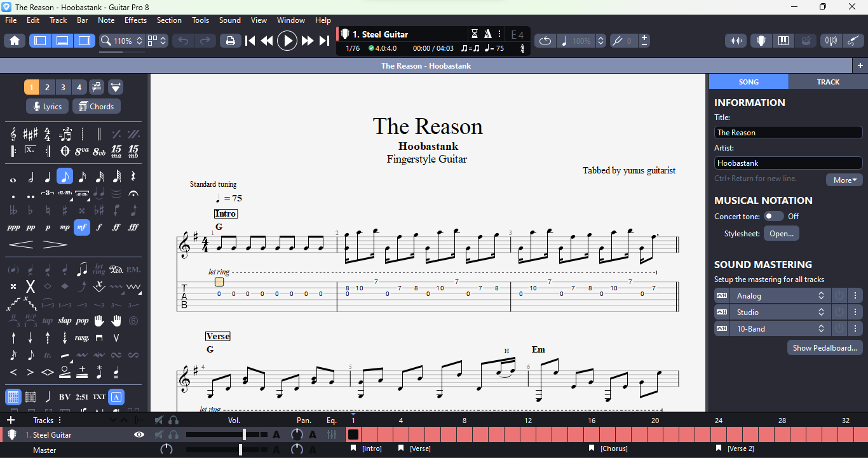Open the Tracks options menu

click(60, 421)
